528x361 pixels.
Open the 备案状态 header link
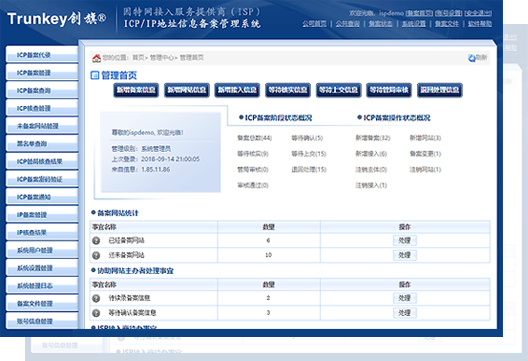pos(381,24)
